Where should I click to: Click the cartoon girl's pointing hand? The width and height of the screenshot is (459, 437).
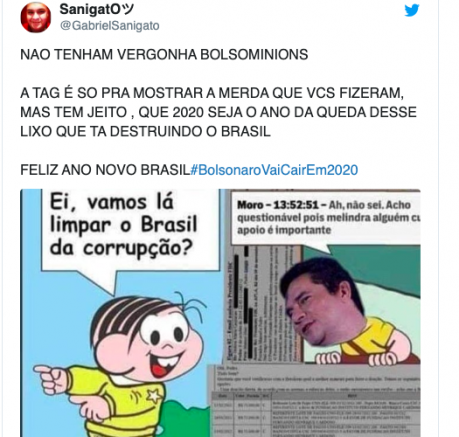(x=53, y=378)
